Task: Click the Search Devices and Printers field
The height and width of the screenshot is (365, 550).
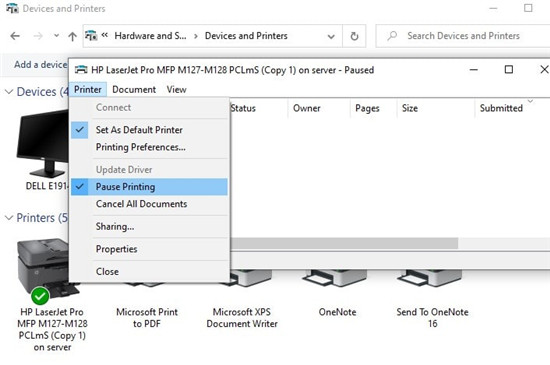Action: click(463, 36)
